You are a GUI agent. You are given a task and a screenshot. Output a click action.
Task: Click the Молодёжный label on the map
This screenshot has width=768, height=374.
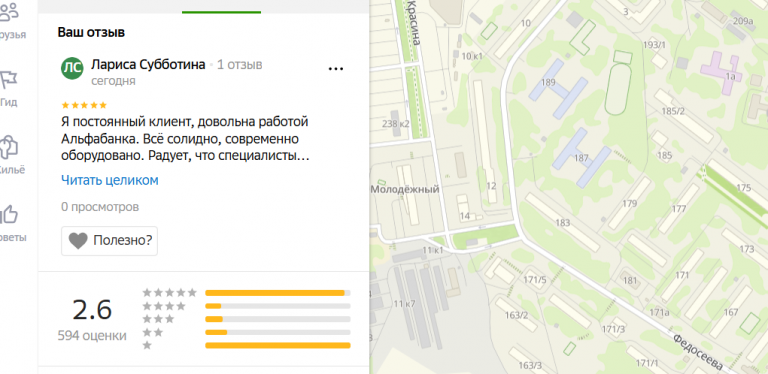pyautogui.click(x=405, y=189)
